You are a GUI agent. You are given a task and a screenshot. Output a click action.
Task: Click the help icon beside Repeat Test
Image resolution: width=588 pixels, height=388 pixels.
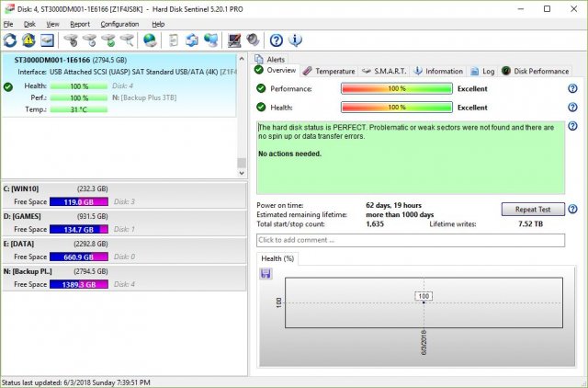[x=572, y=209]
